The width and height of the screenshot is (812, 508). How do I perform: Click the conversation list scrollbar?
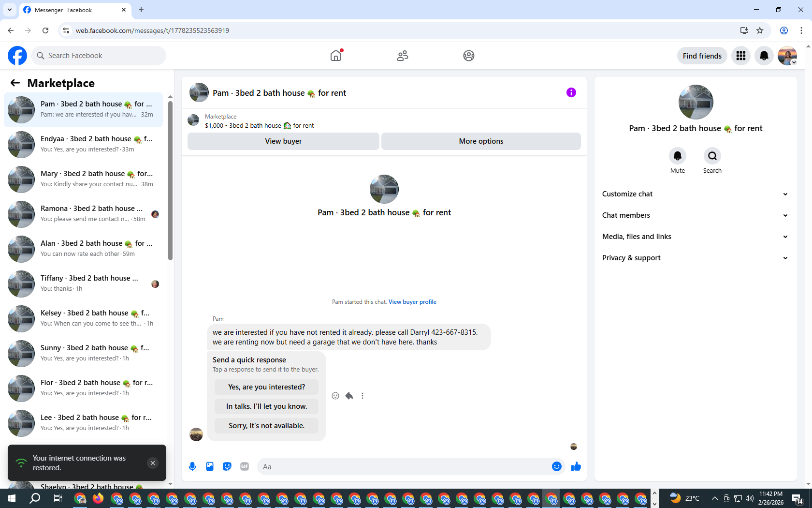pos(170,180)
